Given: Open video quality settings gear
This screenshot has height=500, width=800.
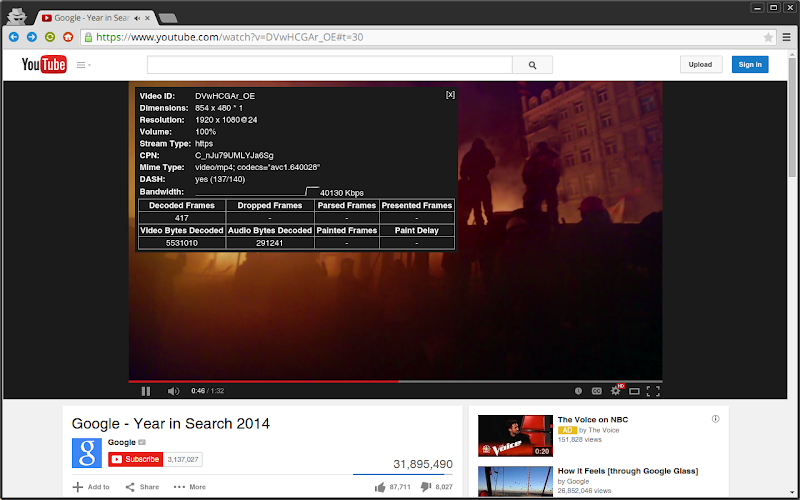Looking at the screenshot, I should [616, 391].
